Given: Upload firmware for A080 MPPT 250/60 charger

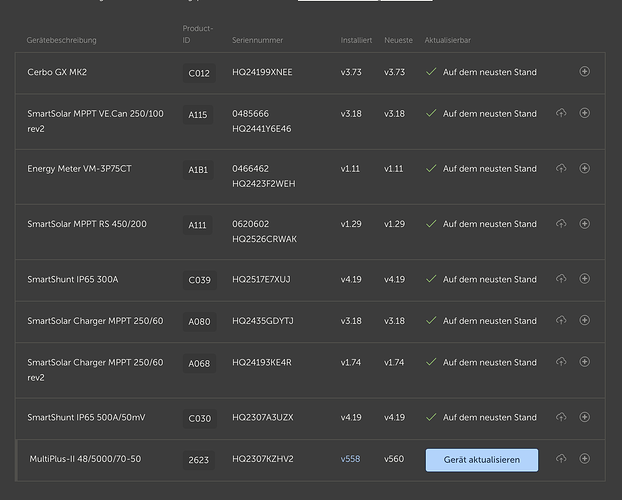Looking at the screenshot, I should pyautogui.click(x=561, y=320).
